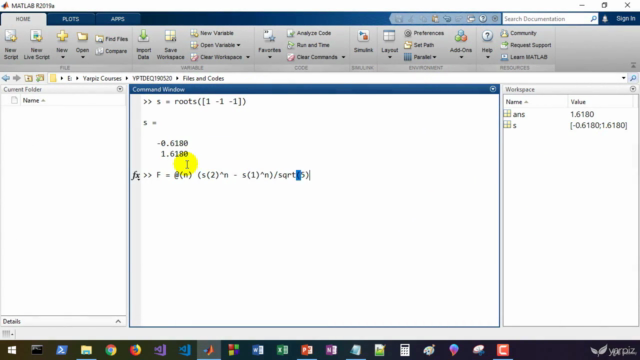Image resolution: width=640 pixels, height=360 pixels.
Task: Open the Command Window actions menu
Action: coord(493,89)
